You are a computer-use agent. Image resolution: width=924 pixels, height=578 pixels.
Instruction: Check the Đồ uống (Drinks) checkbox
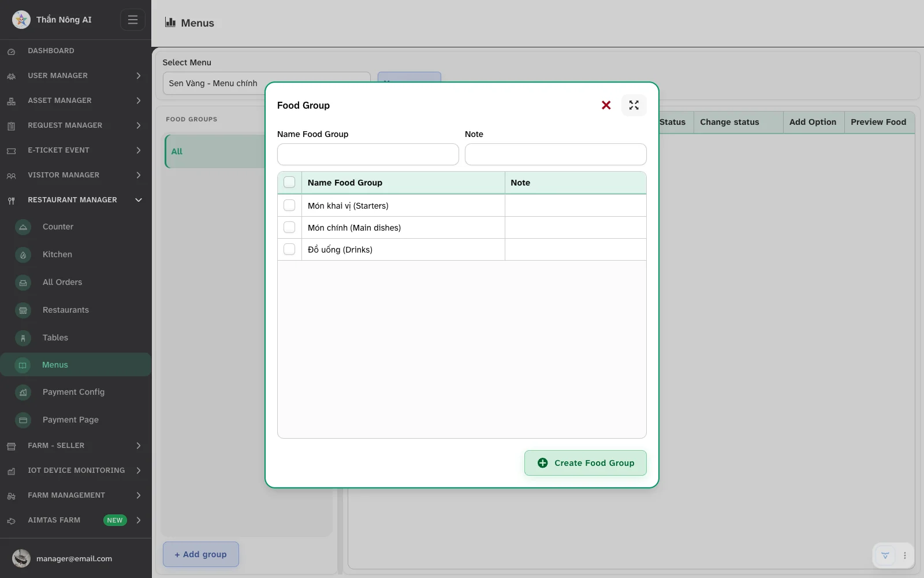(x=289, y=249)
